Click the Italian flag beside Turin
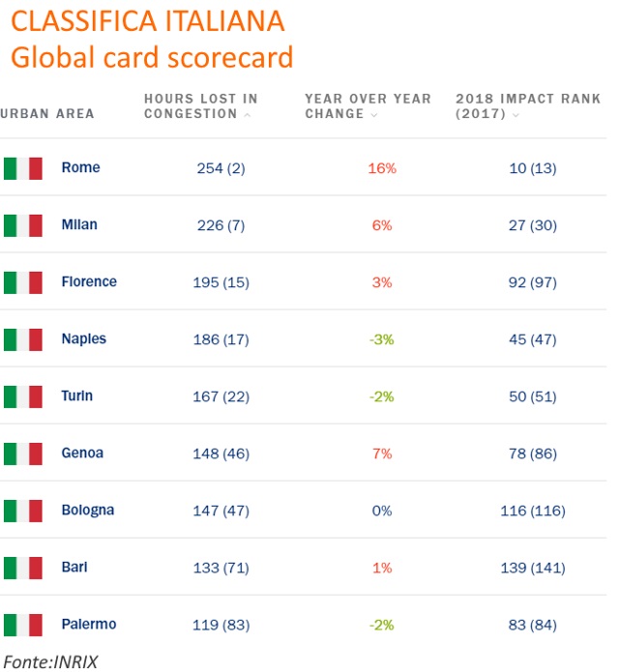The image size is (619, 672). coord(22,396)
